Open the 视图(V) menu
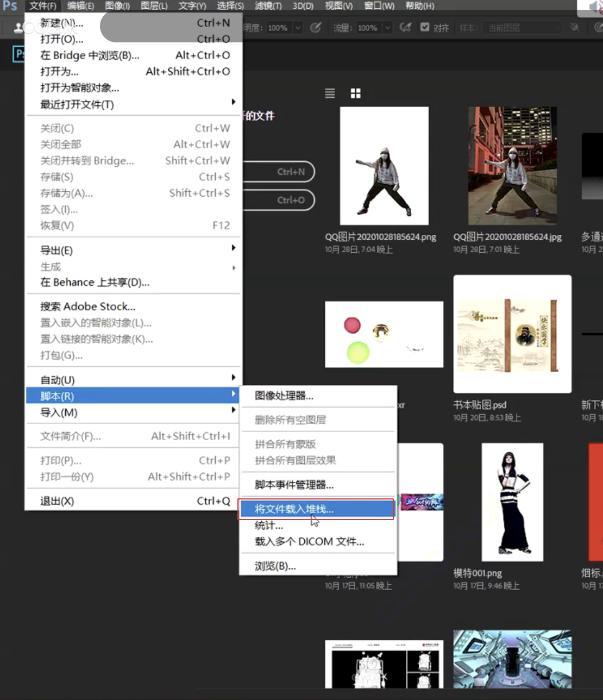The height and width of the screenshot is (700, 603). click(338, 6)
